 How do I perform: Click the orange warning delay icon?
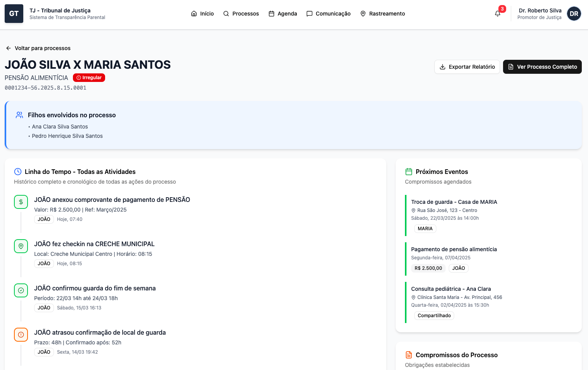(x=21, y=335)
